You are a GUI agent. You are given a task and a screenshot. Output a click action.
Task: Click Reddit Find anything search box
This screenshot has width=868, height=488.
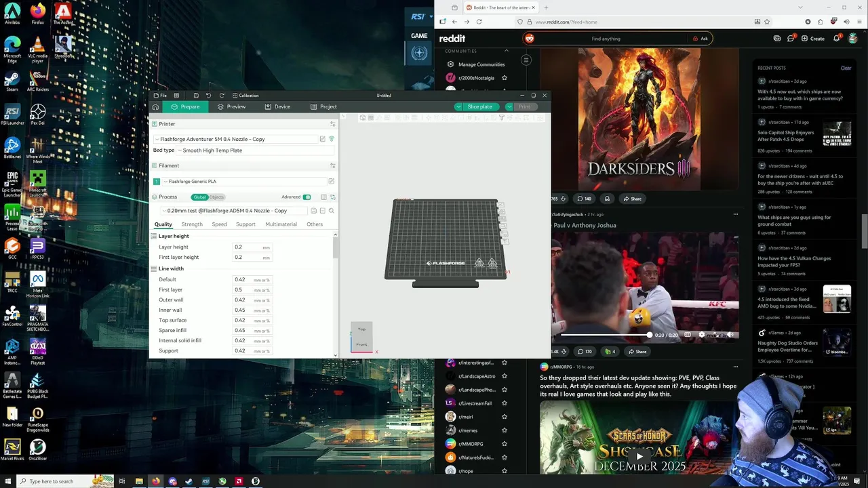(x=606, y=39)
